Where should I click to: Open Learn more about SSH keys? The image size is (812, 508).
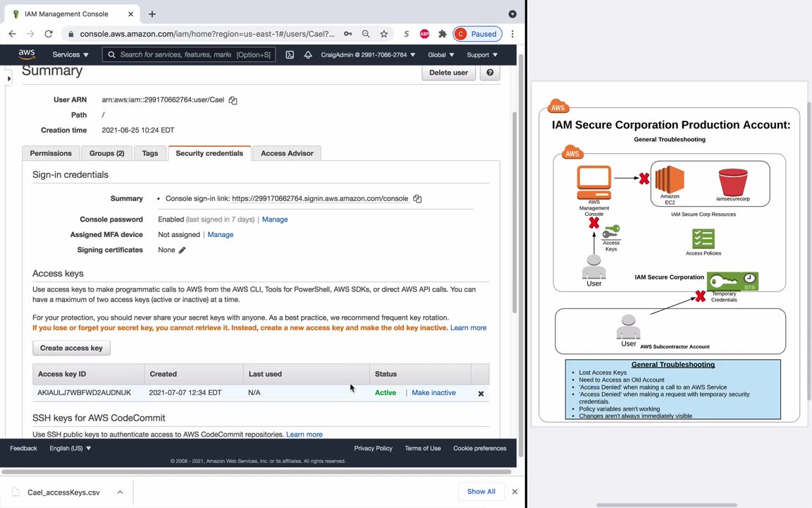point(304,435)
